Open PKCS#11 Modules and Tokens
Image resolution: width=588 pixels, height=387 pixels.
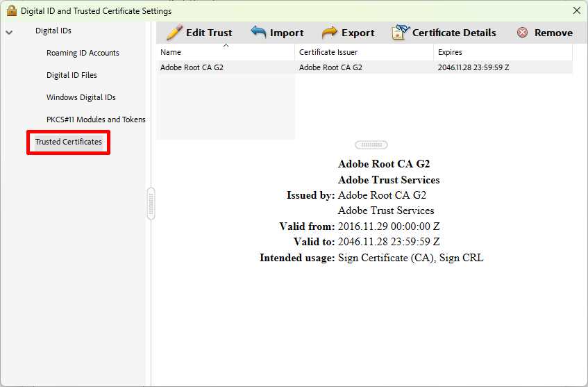[96, 120]
